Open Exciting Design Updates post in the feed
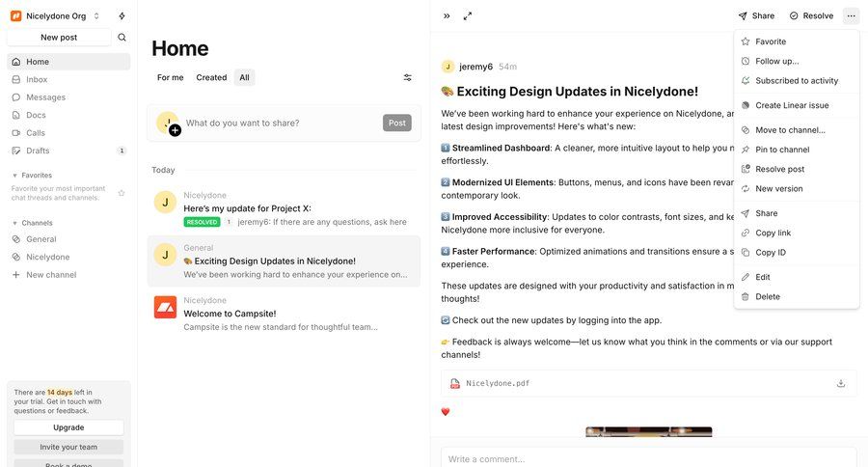The width and height of the screenshot is (868, 467). [x=284, y=261]
